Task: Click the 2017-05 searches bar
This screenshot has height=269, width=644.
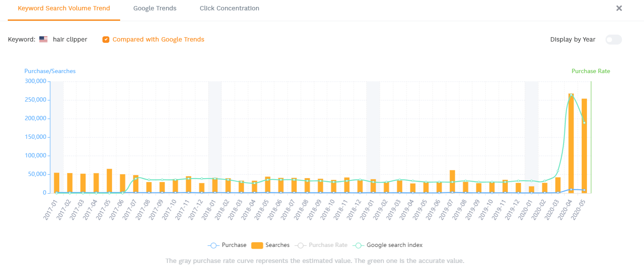Action: point(109,181)
